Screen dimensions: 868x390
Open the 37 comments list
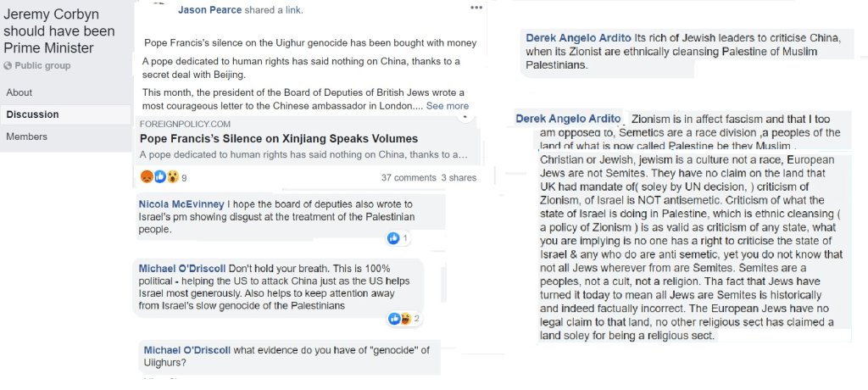tap(409, 178)
